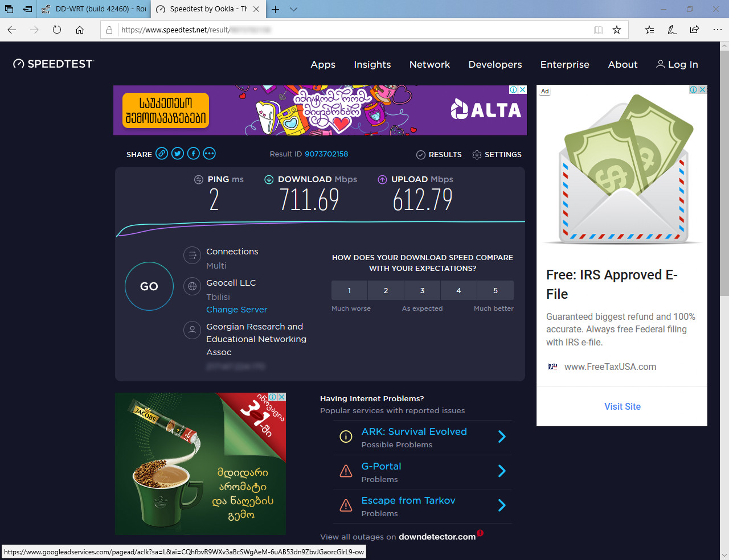Click the browser forward arrow
The height and width of the screenshot is (560, 729).
34,30
